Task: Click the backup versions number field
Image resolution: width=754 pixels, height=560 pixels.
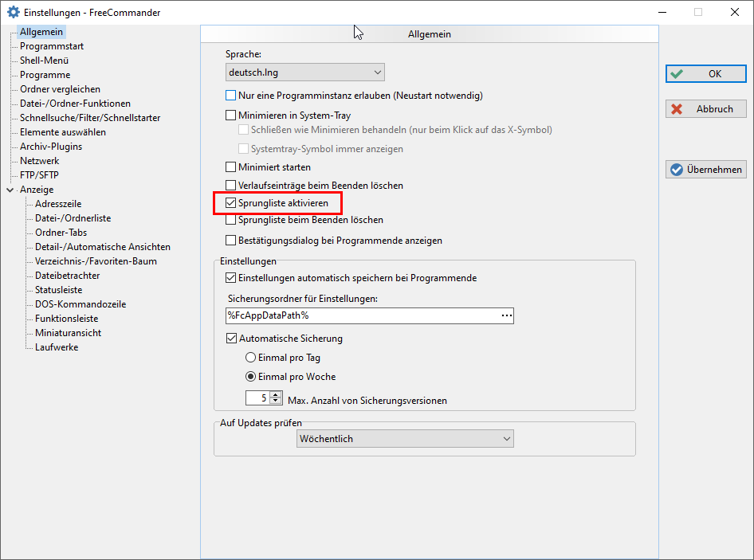Action: (x=257, y=398)
